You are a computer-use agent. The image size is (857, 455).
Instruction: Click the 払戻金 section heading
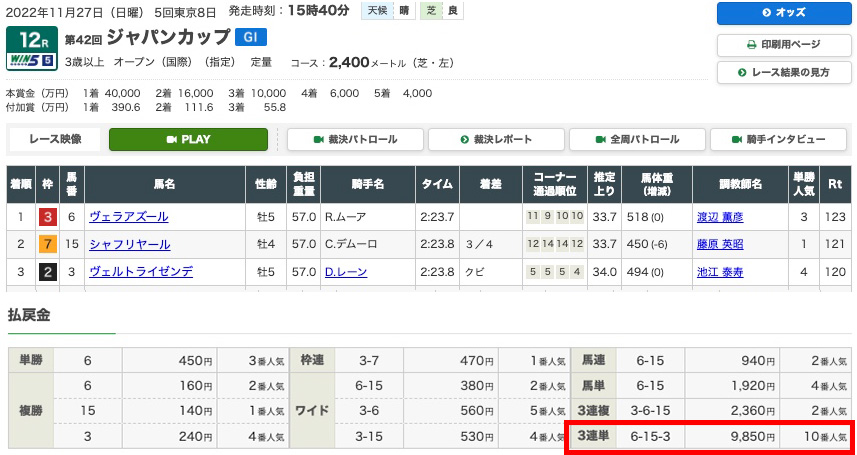29,315
